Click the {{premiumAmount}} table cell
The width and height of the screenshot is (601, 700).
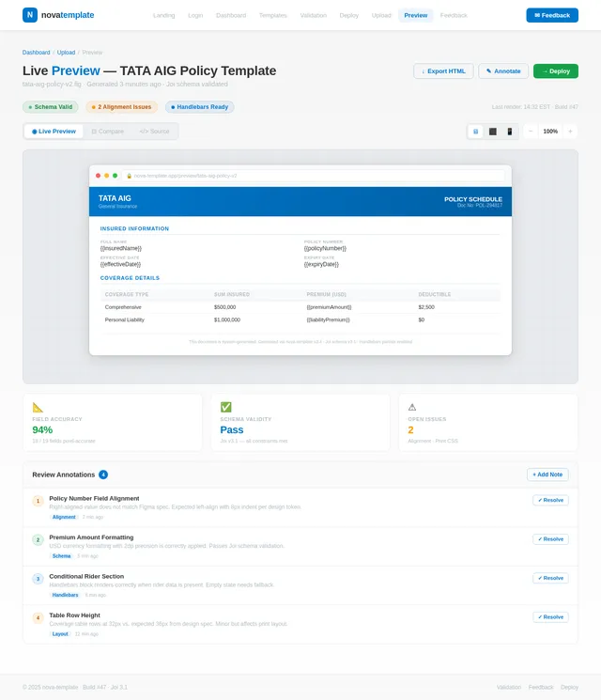(329, 307)
